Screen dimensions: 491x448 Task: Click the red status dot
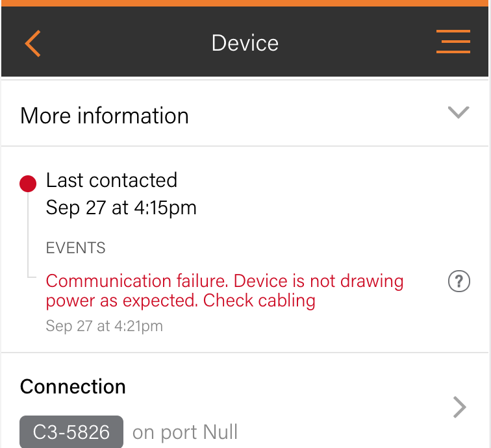pos(28,184)
